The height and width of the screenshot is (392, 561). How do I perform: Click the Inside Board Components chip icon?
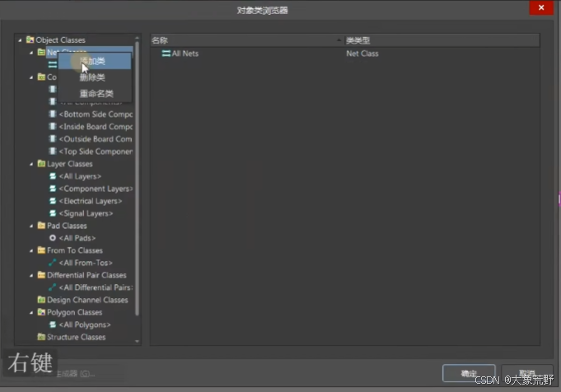click(x=53, y=127)
